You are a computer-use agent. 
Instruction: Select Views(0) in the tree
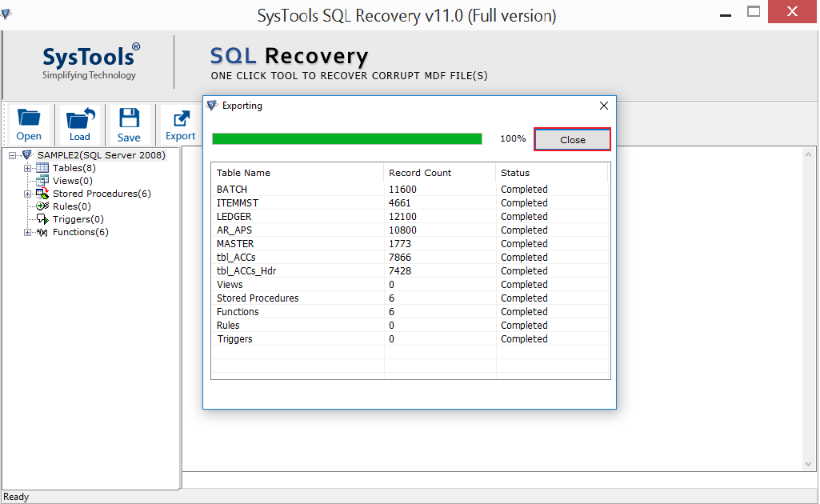pos(73,181)
